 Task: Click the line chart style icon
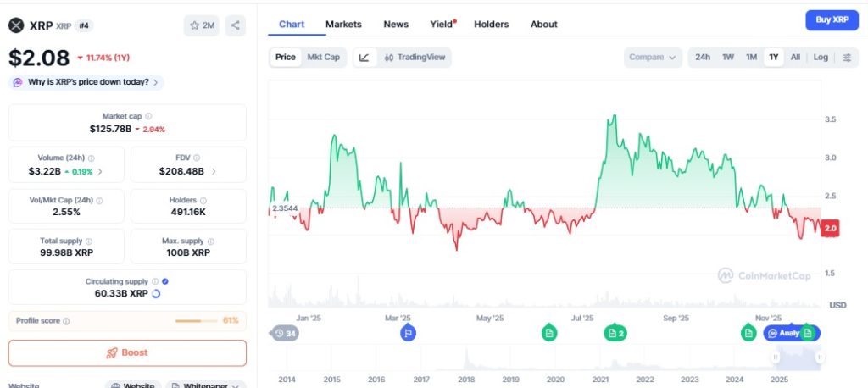(x=364, y=58)
